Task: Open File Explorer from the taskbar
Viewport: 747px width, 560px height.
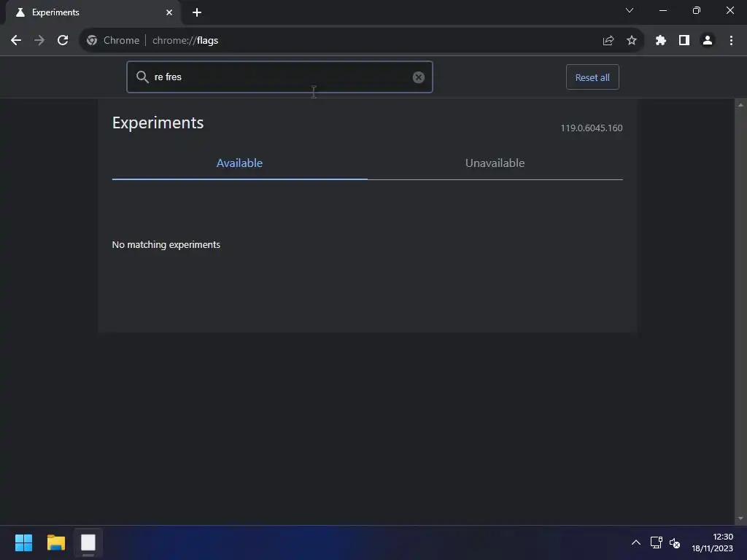Action: (55, 542)
